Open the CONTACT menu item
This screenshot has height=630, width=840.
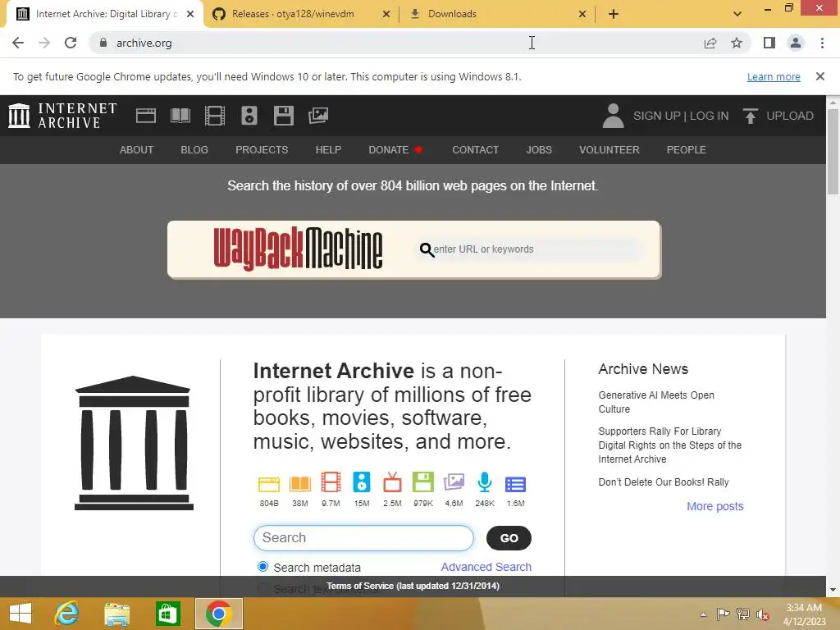[x=475, y=150]
